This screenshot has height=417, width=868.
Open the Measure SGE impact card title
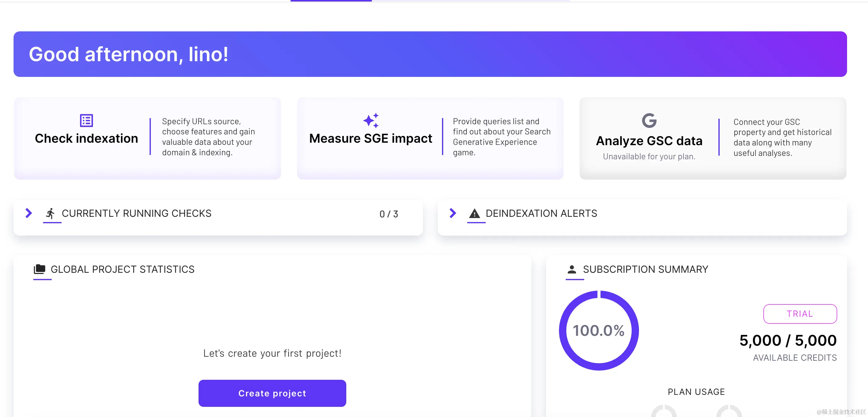370,138
